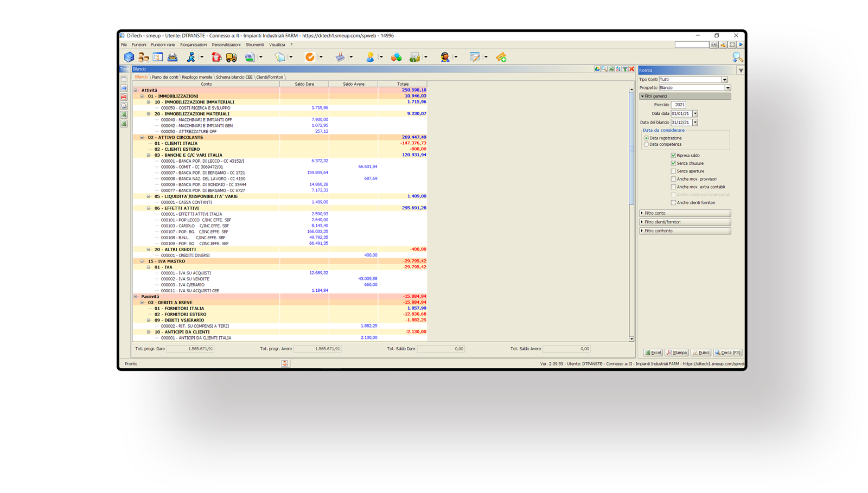Open Google Drive export icon in Bilancio header
868x493 pixels.
[x=597, y=69]
